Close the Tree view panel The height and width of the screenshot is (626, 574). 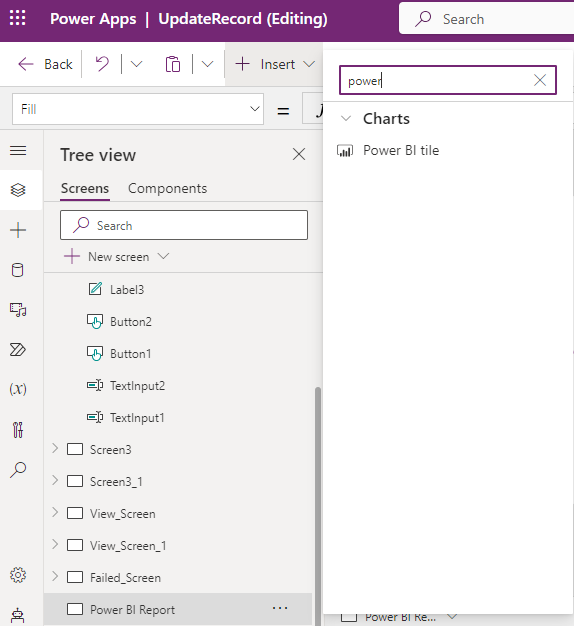299,154
